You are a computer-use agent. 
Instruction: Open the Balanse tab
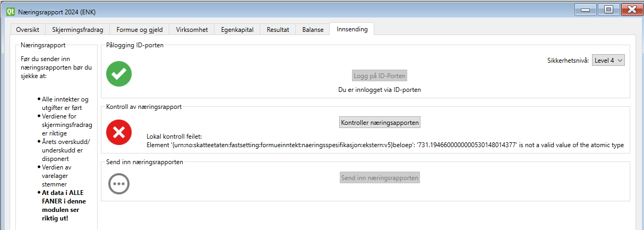click(x=313, y=30)
